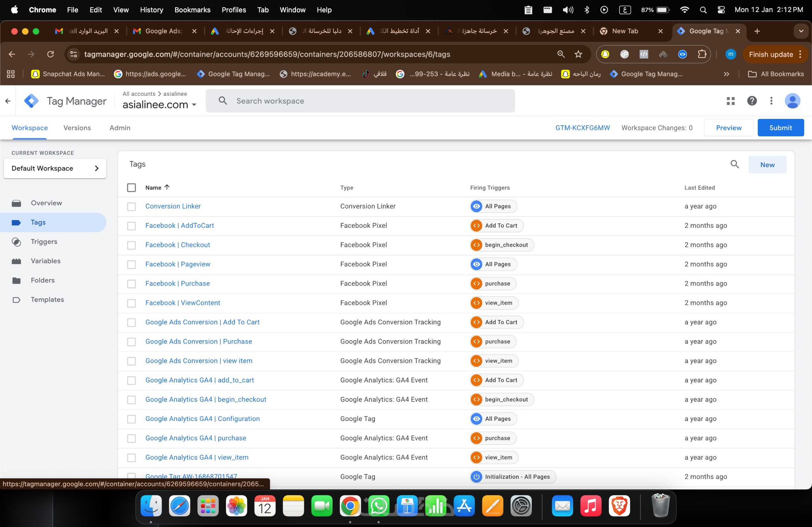The height and width of the screenshot is (527, 812).
Task: Go to Templates in the sidebar
Action: click(x=47, y=299)
